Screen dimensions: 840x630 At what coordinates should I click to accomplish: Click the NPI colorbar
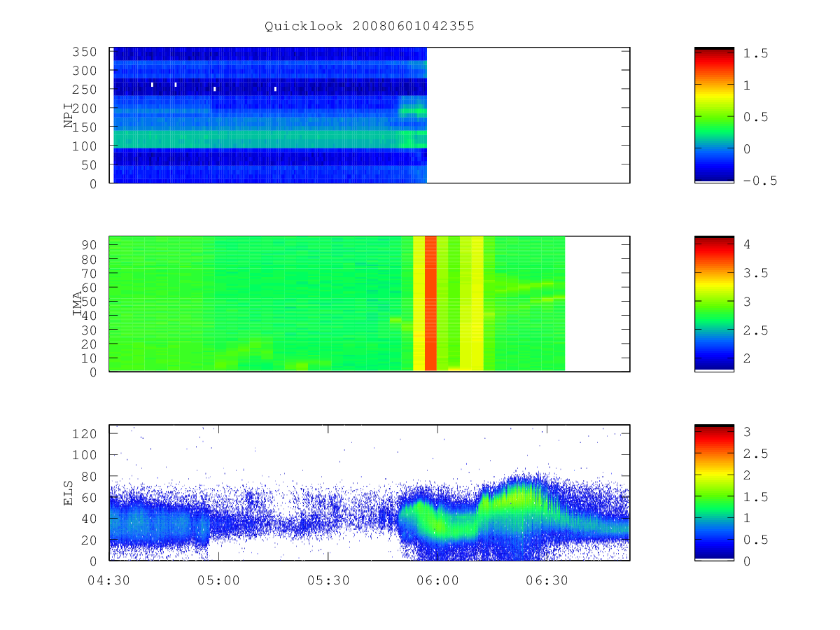pyautogui.click(x=714, y=115)
